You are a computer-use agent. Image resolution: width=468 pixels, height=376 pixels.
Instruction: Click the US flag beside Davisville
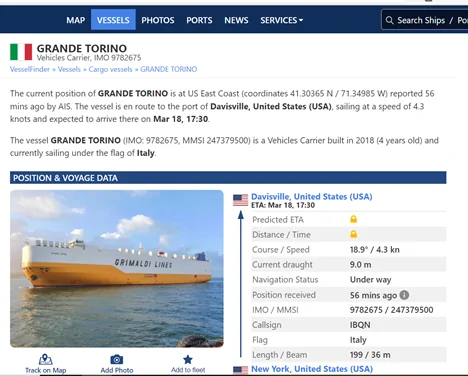pos(240,200)
